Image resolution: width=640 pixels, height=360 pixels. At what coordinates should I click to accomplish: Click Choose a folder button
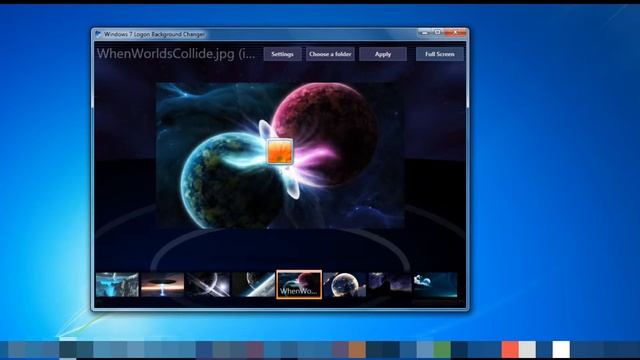[330, 54]
